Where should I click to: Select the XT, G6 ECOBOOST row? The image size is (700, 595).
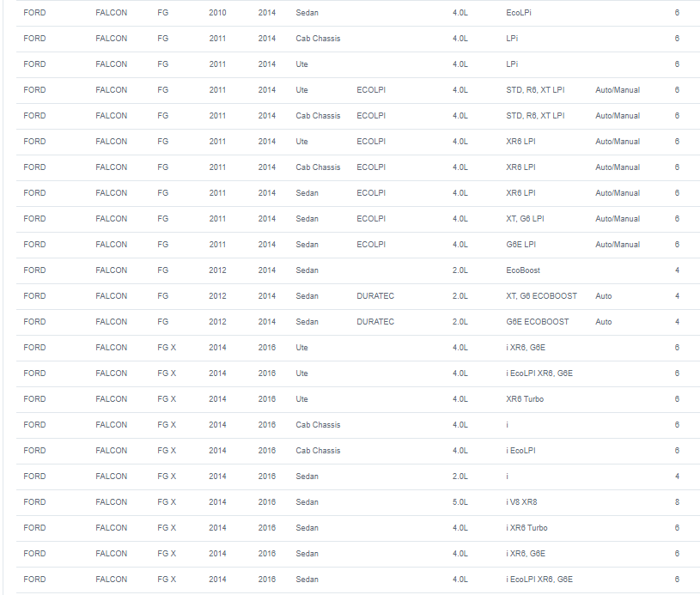[x=358, y=296]
